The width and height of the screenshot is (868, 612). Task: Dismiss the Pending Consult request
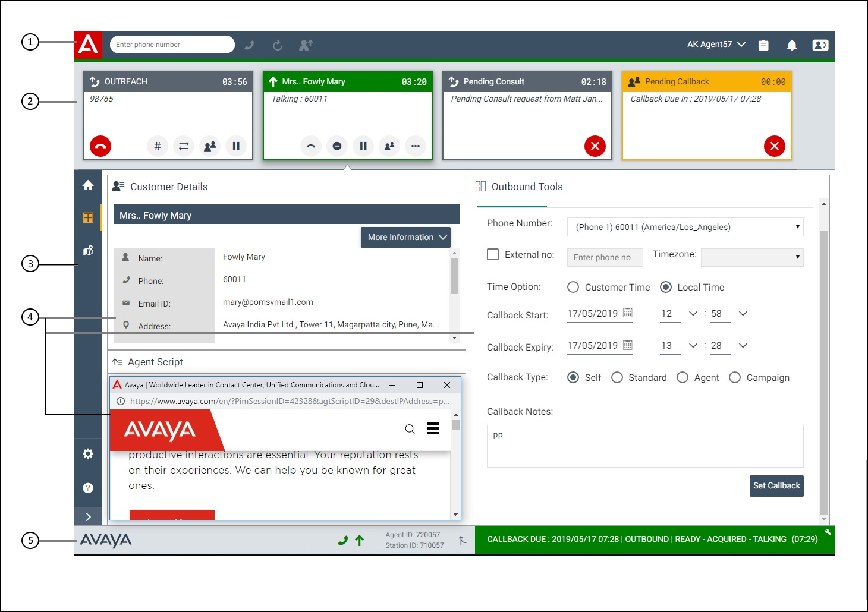(595, 146)
